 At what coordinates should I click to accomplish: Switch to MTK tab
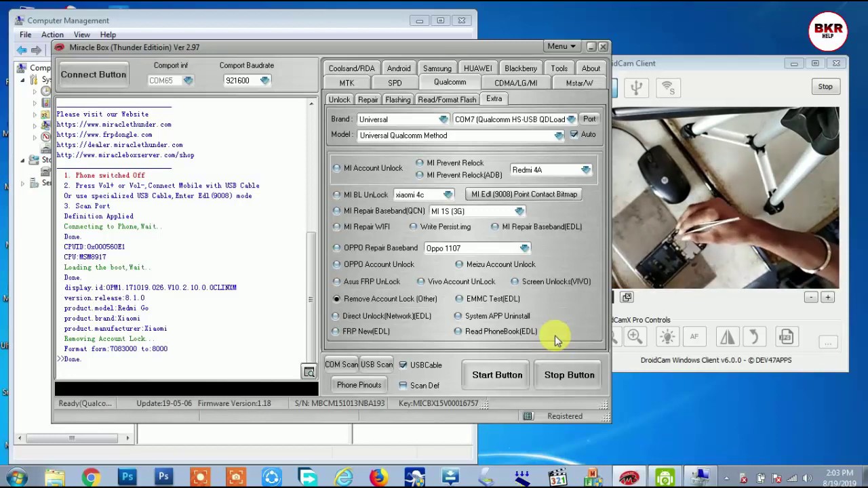point(347,83)
